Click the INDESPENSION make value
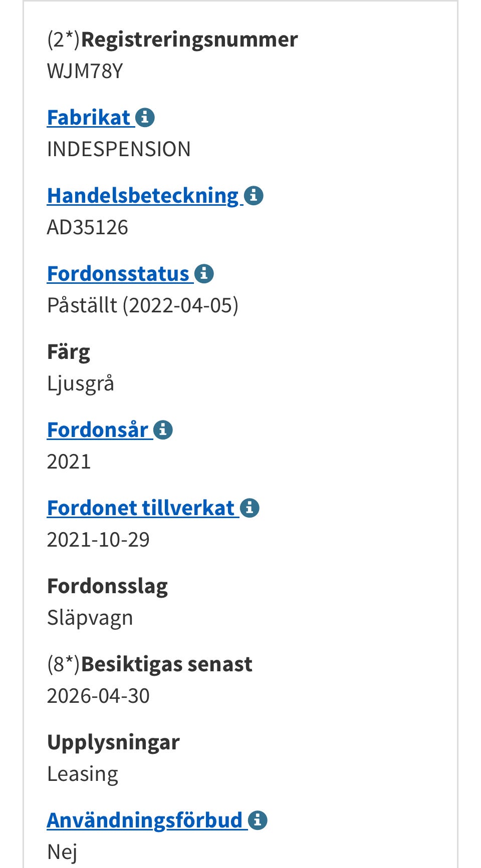This screenshot has height=868, width=481. (119, 149)
